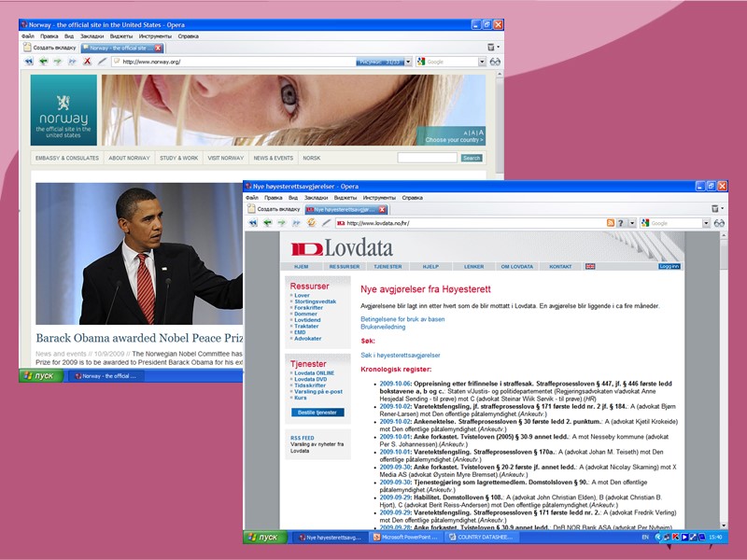This screenshot has width=747, height=560.
Task: Click red K tray icon in taskbar
Action: (x=675, y=538)
